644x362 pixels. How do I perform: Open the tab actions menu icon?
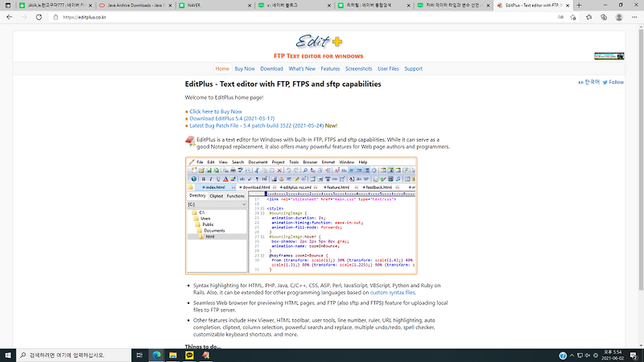pos(8,6)
